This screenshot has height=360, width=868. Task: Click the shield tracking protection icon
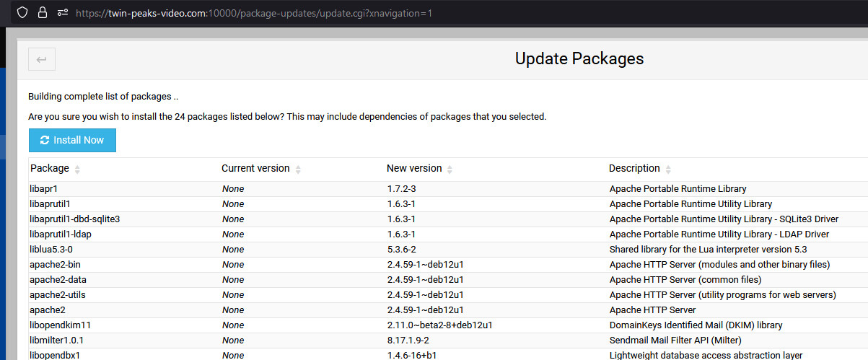[22, 13]
